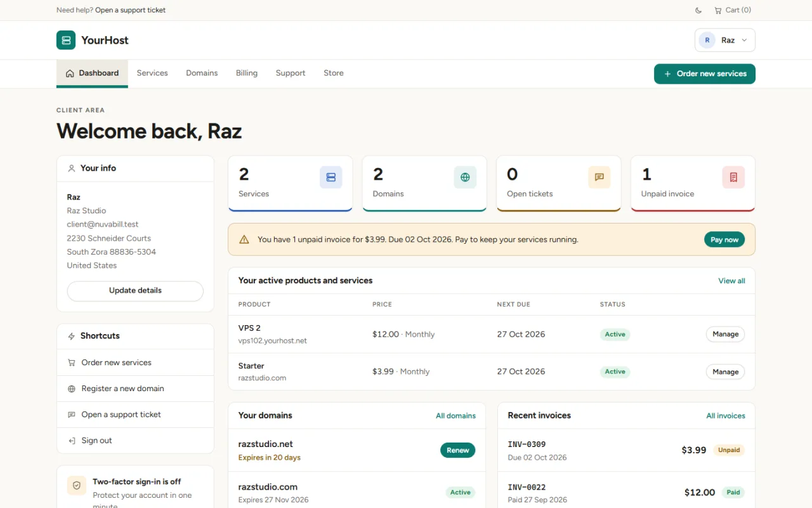This screenshot has width=812, height=508.
Task: Open invoice INV-0309
Action: click(x=527, y=444)
